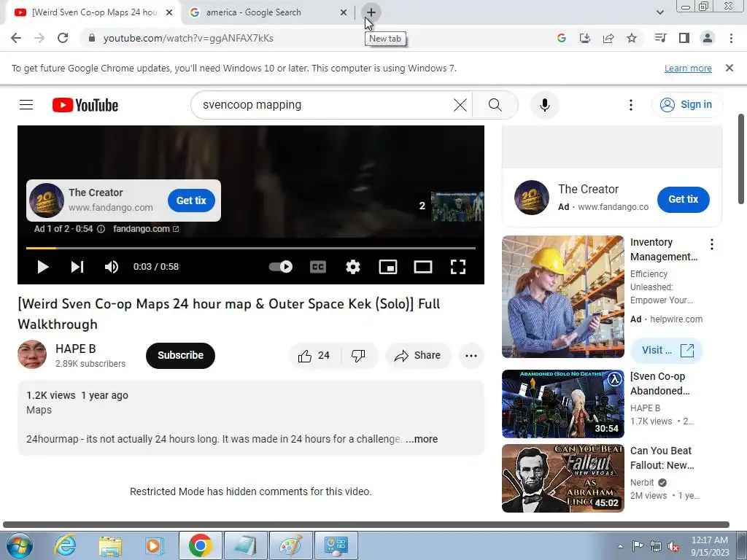Click the Google icon in the address bar

[x=561, y=38]
